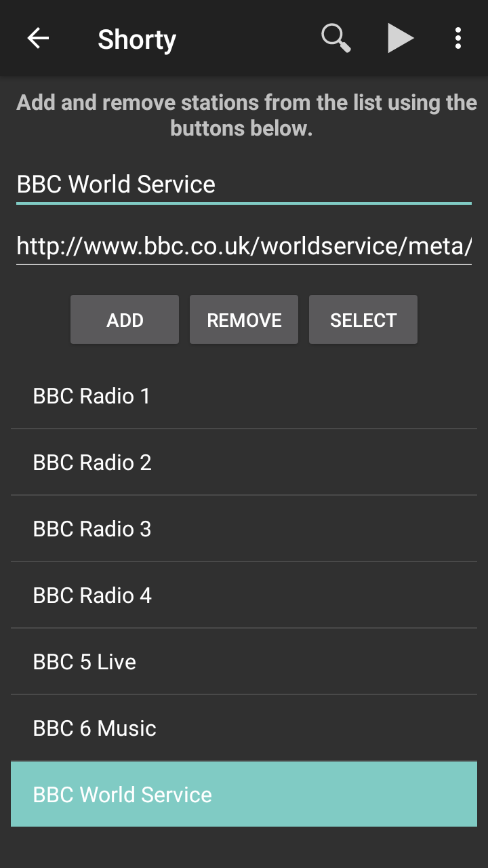
Task: Edit the station name text field
Action: [244, 184]
